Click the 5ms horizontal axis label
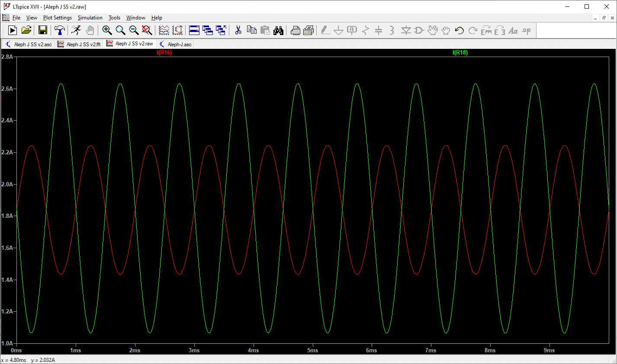Screen dimensions: 617x364 312,350
